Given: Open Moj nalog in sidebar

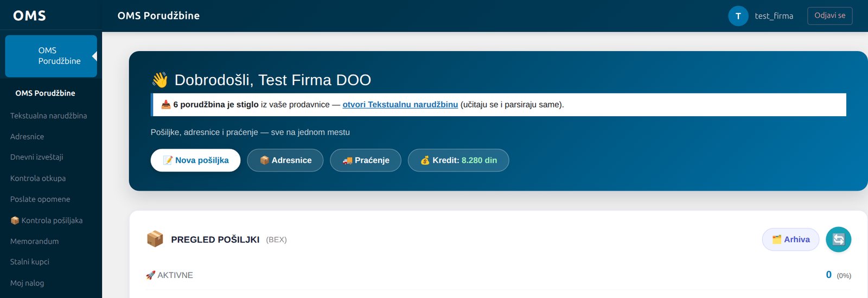Looking at the screenshot, I should pos(27,283).
